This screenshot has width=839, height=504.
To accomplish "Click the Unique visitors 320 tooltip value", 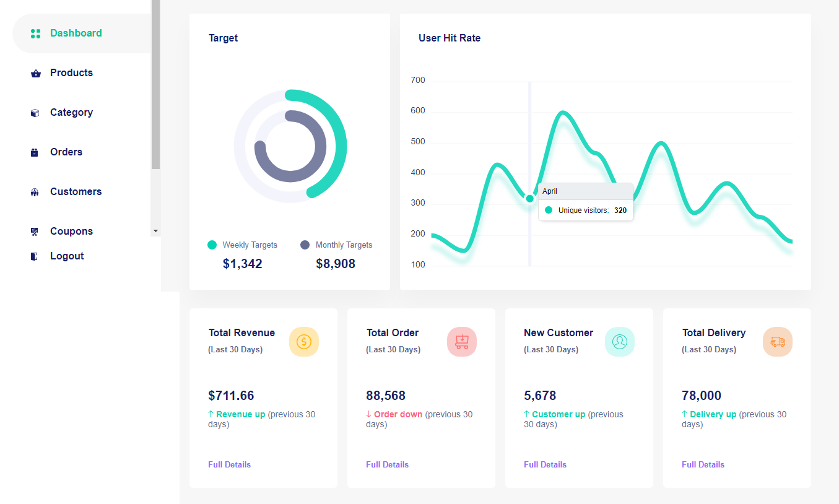I will (620, 211).
